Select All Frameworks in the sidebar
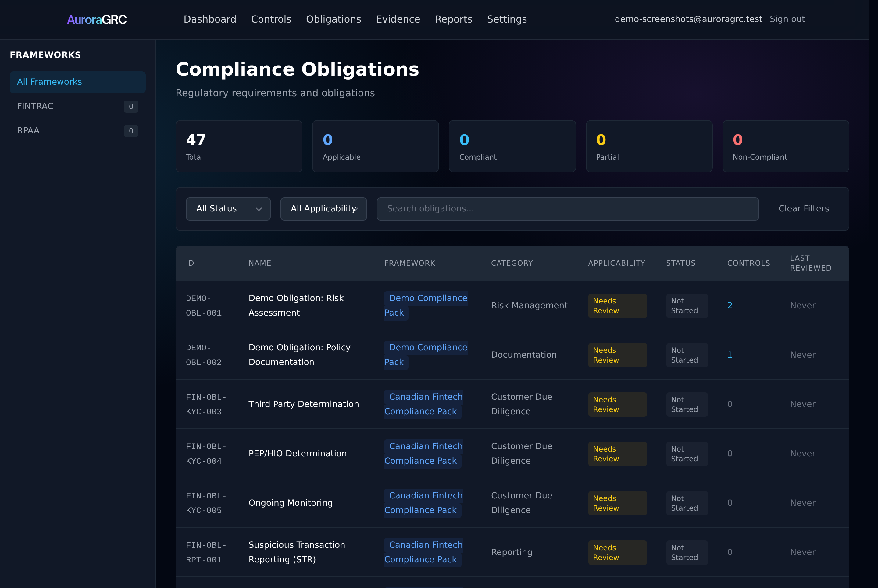878x588 pixels. (49, 82)
